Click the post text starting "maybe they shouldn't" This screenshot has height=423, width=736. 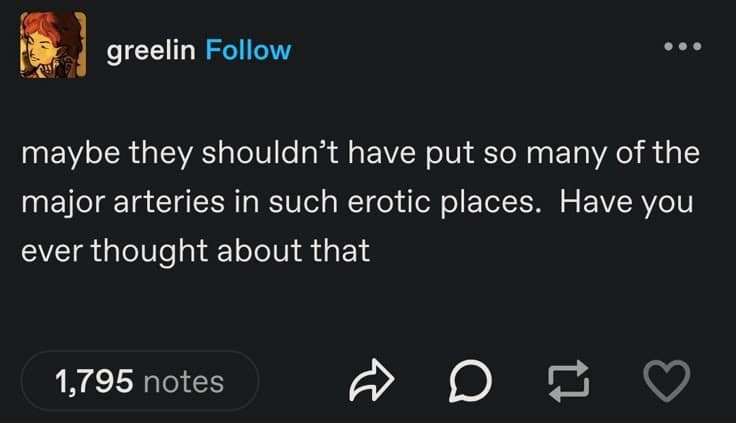[x=360, y=156]
